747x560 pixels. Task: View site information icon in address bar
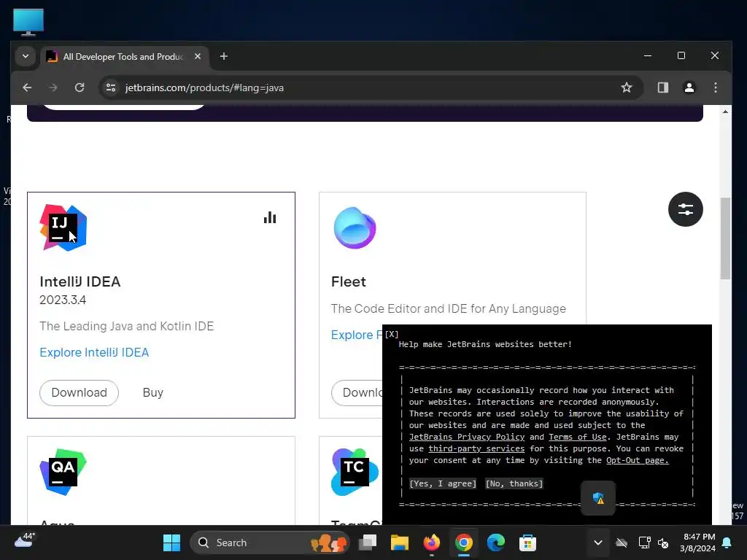111,87
